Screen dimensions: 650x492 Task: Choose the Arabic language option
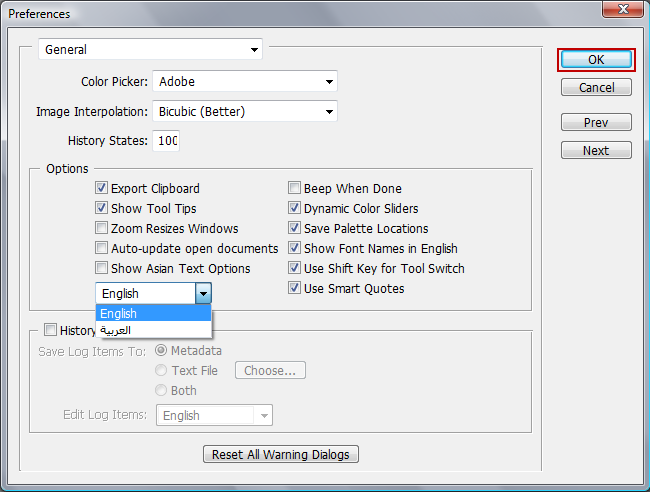153,329
